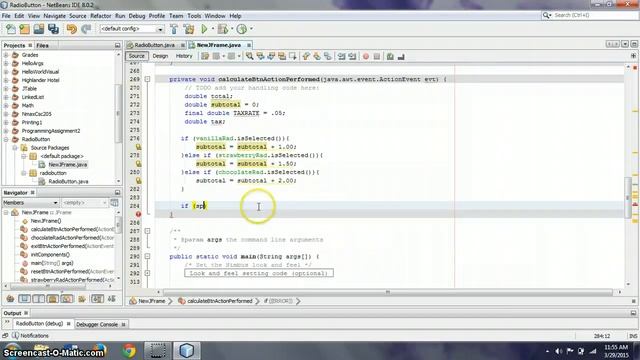Image resolution: width=640 pixels, height=360 pixels.
Task: Click the Clean and Build icon
Action: (x=189, y=29)
